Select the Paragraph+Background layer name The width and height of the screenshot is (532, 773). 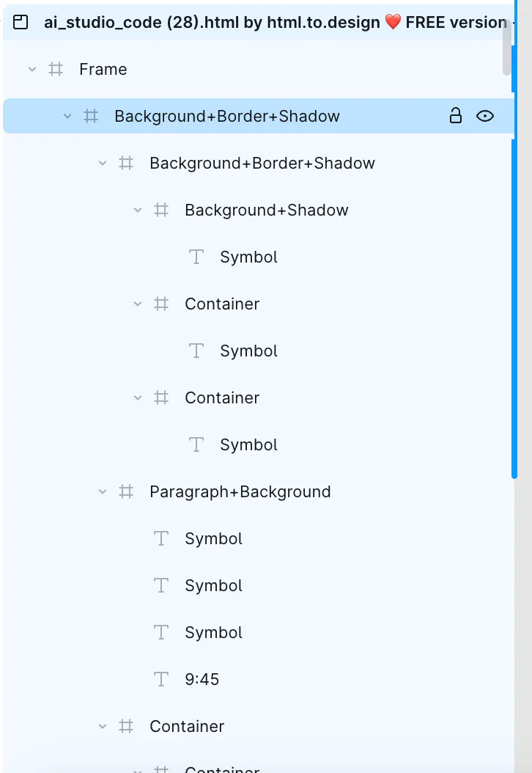(240, 491)
